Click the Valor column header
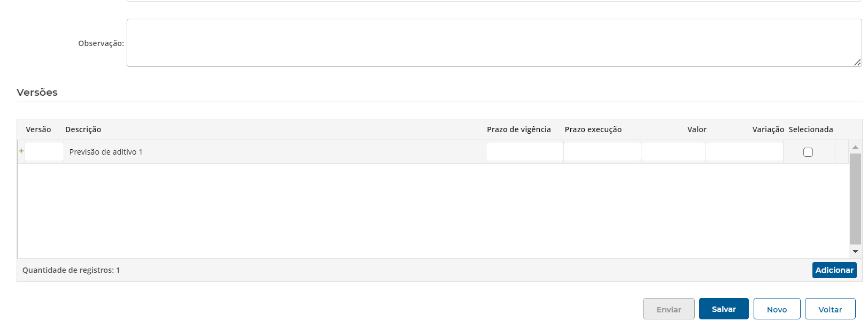Screen dimensions: 868x329 click(x=696, y=129)
